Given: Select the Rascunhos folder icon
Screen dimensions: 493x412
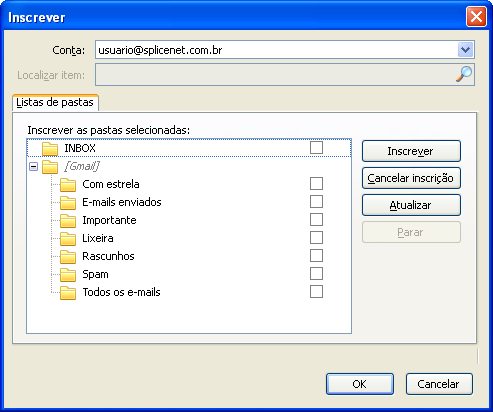Looking at the screenshot, I should 68,256.
